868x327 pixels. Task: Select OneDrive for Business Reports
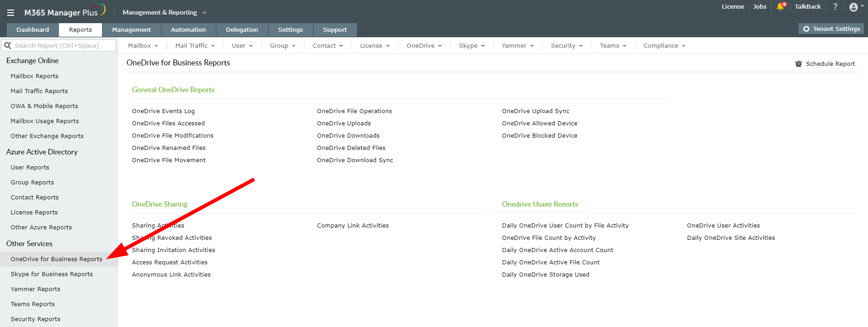click(x=57, y=259)
